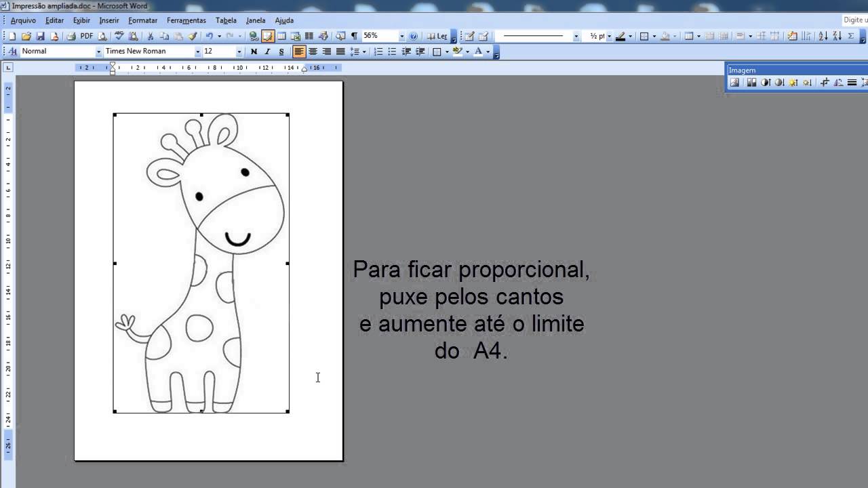The image size is (868, 488).
Task: Toggle bold (N) formatting
Action: tap(254, 52)
